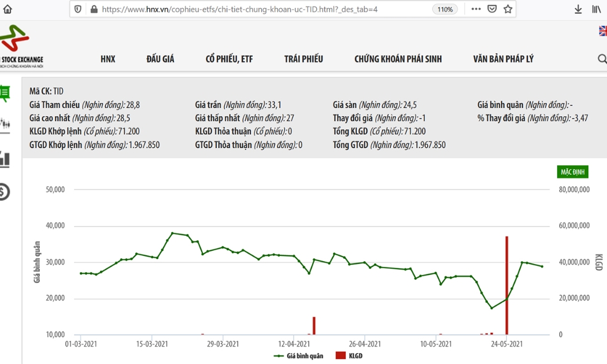Open the candlestick chart sidebar icon
The width and height of the screenshot is (607, 364).
coord(5,124)
